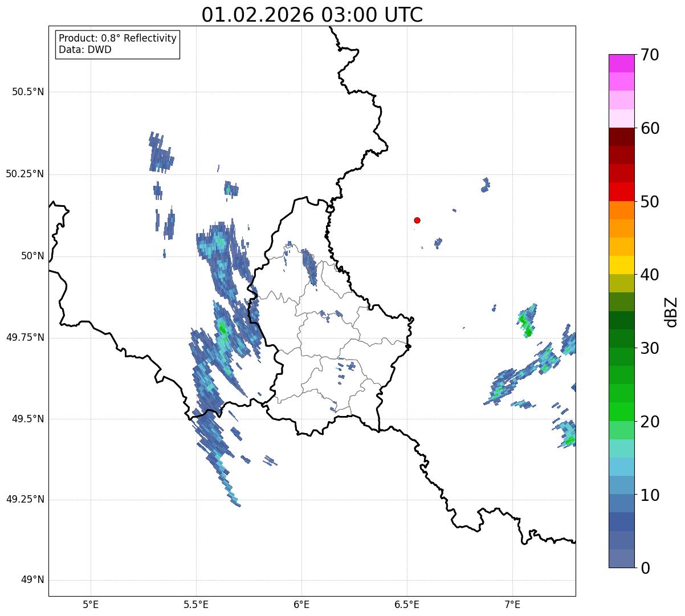
Task: Click the colorbar value 40
Action: 650,275
